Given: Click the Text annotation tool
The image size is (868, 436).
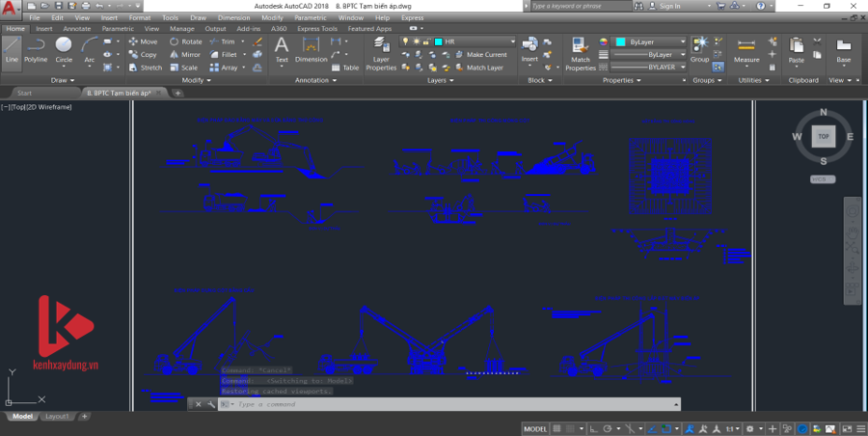Looking at the screenshot, I should (282, 50).
